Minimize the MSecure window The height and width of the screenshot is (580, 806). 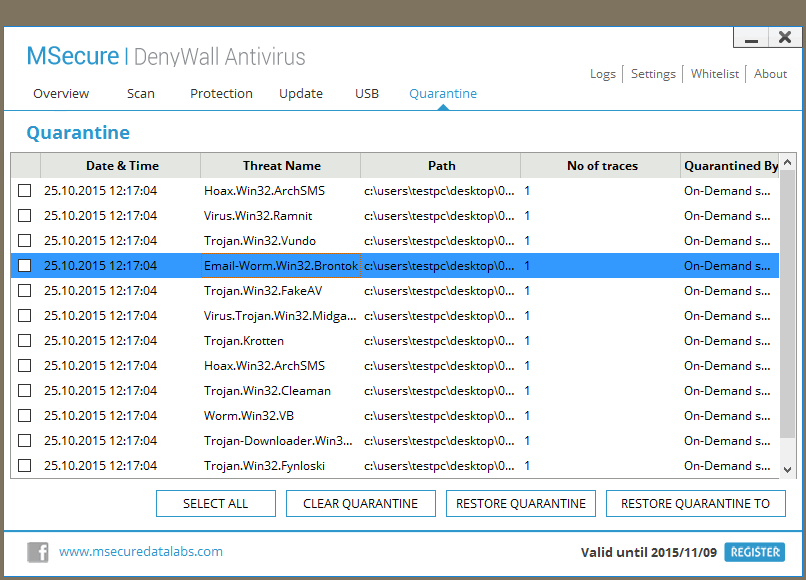[x=751, y=37]
